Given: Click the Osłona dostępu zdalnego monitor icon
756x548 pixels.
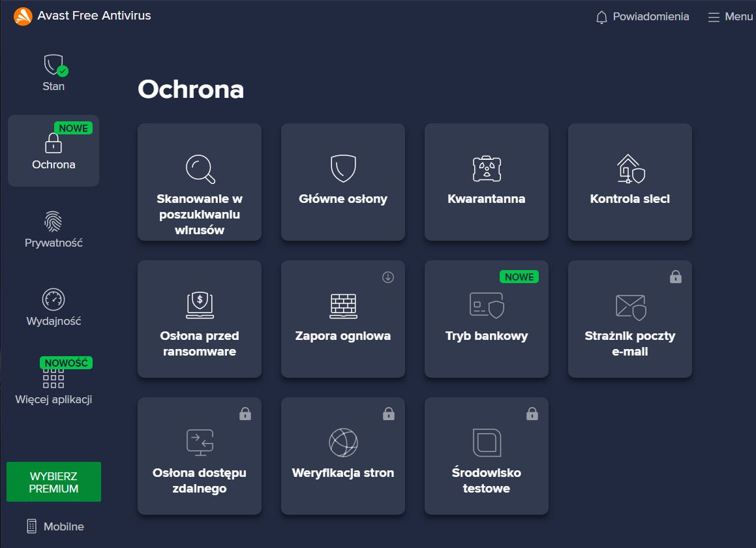Looking at the screenshot, I should [x=200, y=442].
